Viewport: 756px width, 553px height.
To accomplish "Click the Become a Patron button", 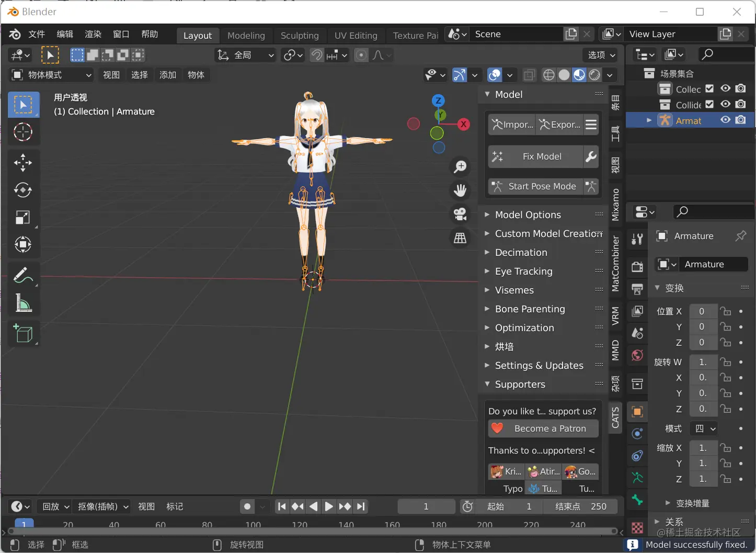I will click(543, 428).
